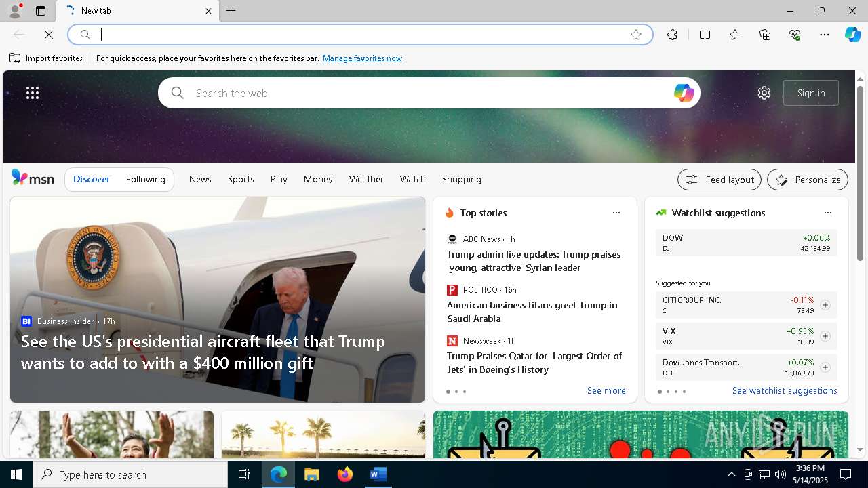Open the Weather section

[366, 179]
